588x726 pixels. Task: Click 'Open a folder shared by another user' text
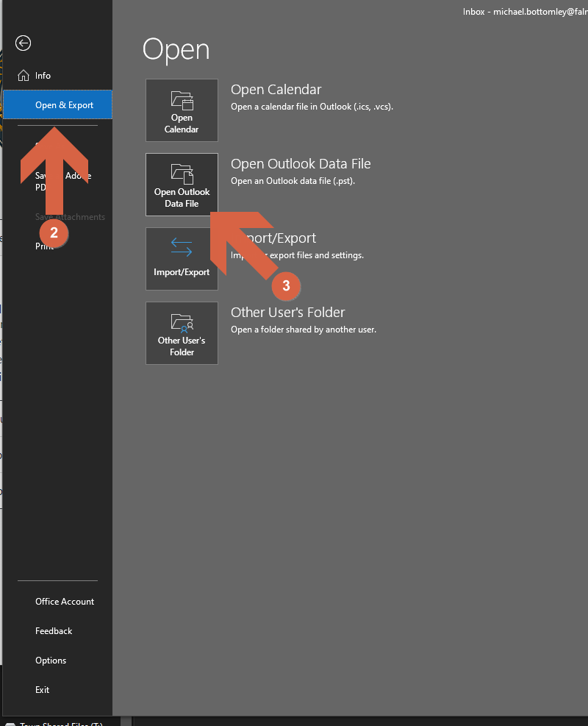click(x=304, y=330)
